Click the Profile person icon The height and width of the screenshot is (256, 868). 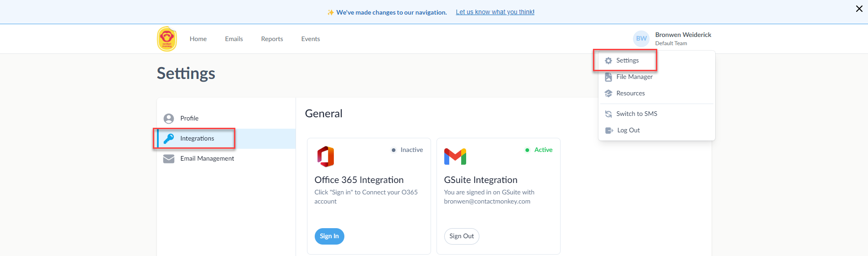pyautogui.click(x=169, y=119)
